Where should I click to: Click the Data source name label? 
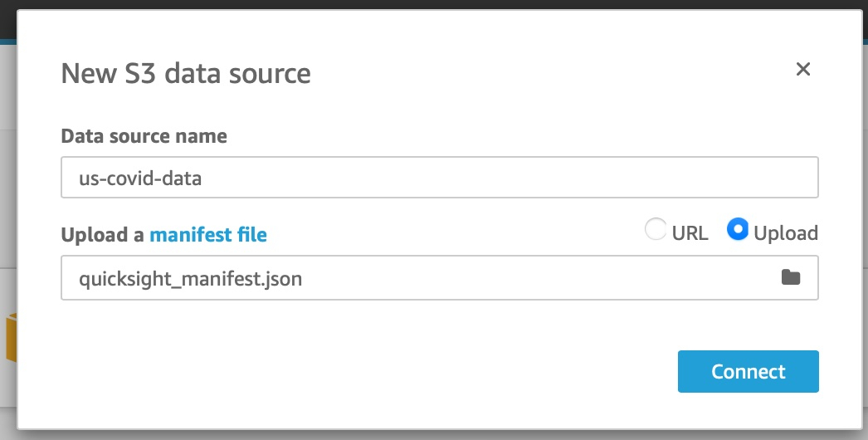tap(144, 136)
